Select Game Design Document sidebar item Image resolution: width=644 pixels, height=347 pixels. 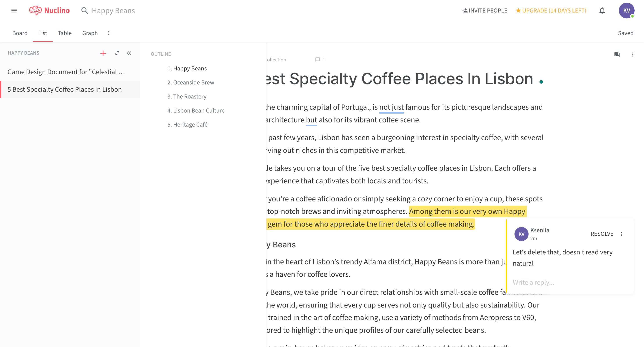tap(66, 72)
